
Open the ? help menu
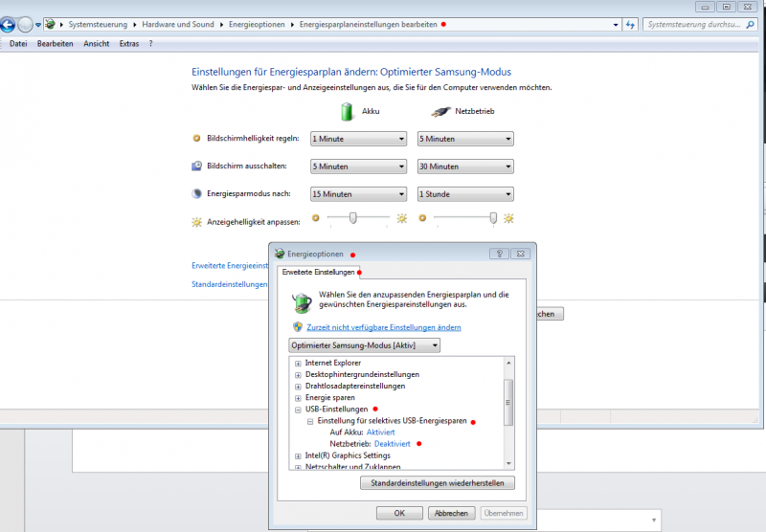[151, 43]
